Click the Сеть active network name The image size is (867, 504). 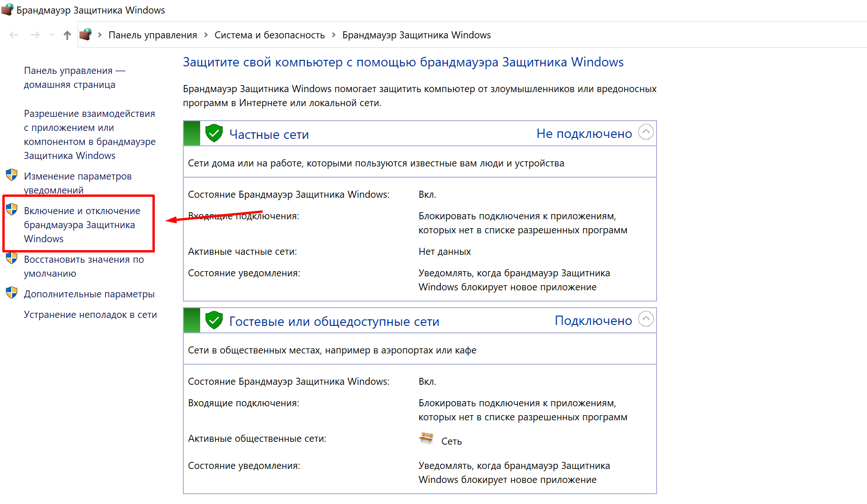451,441
